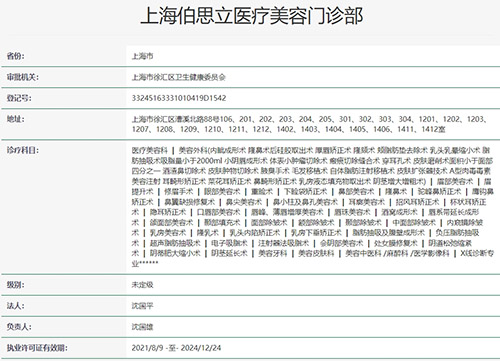Select the 诊疗科目 label

point(23,150)
